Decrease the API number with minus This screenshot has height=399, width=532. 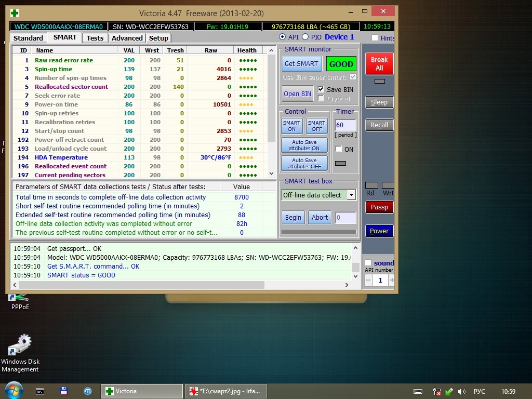368,280
